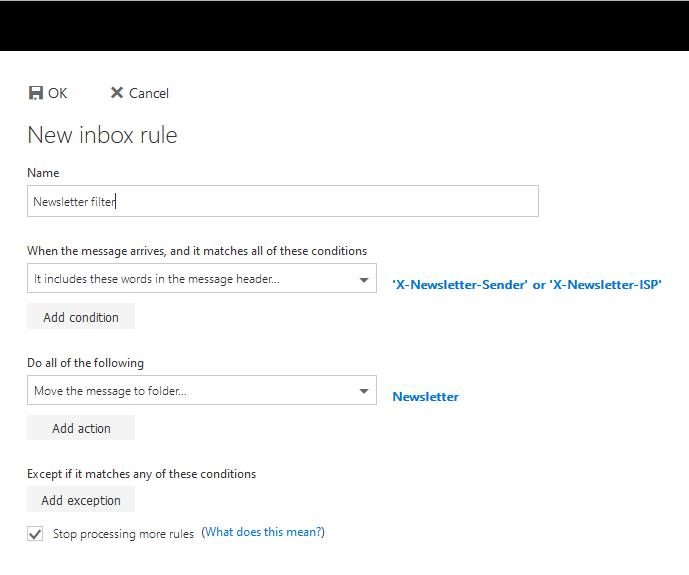Click the 'Except if it matches' label
This screenshot has width=689, height=575.
click(141, 474)
